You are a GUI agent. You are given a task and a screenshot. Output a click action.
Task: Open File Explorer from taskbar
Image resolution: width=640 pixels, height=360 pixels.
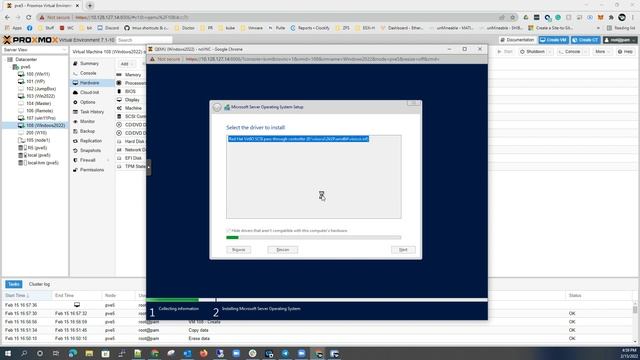(x=89, y=353)
